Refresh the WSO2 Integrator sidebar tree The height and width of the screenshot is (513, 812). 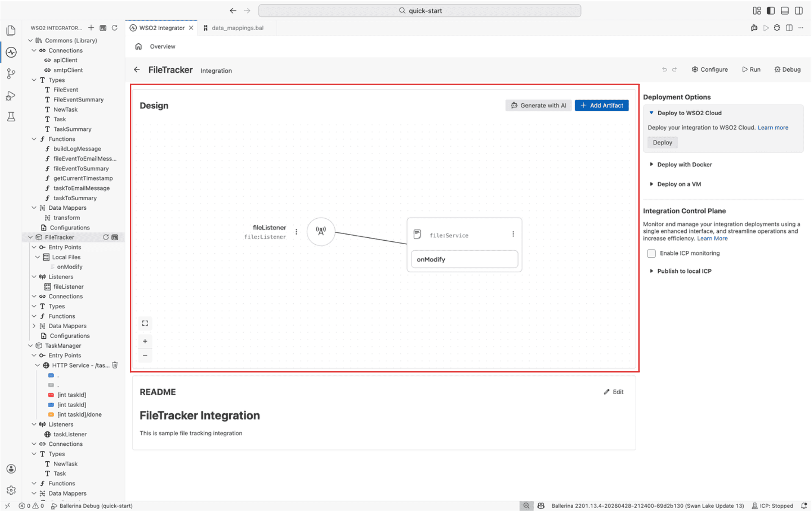coord(115,28)
